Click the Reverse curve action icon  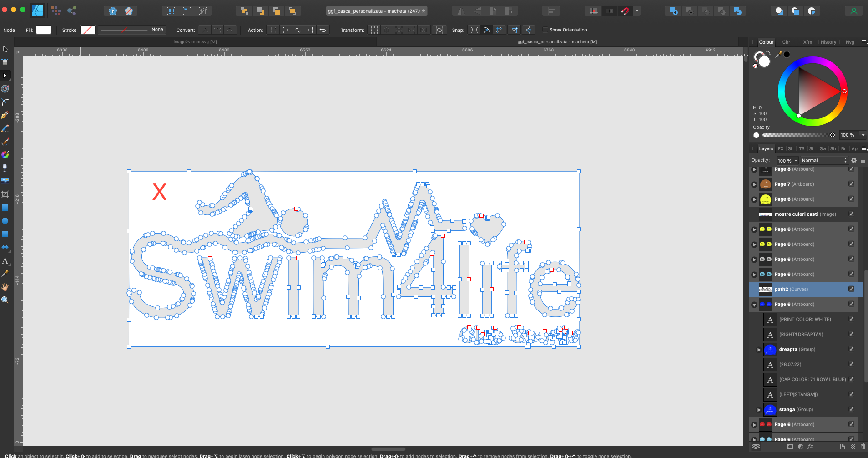[323, 30]
